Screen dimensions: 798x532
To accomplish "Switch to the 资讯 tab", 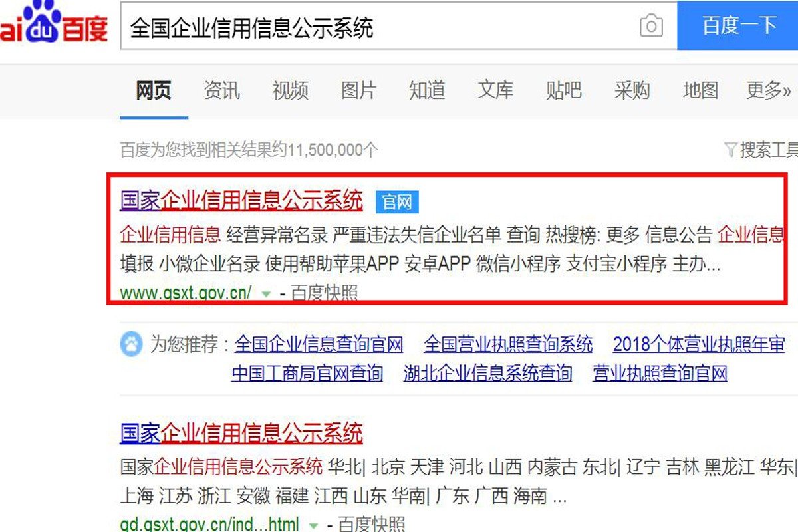I will 222,91.
